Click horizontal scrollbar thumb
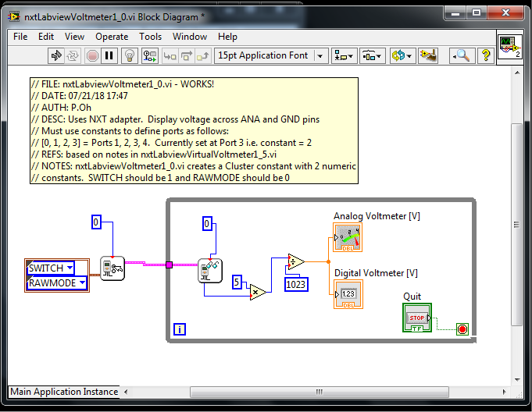Image resolution: width=532 pixels, height=412 pixels. (x=320, y=392)
